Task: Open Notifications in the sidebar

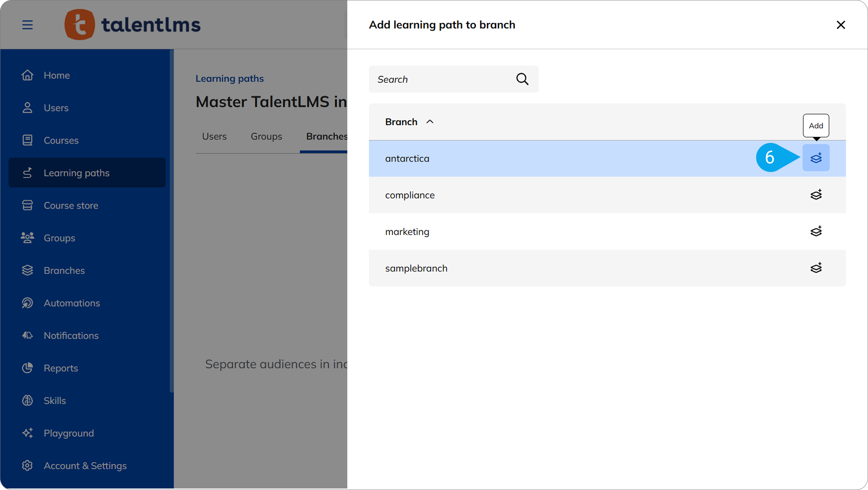Action: (x=87, y=335)
